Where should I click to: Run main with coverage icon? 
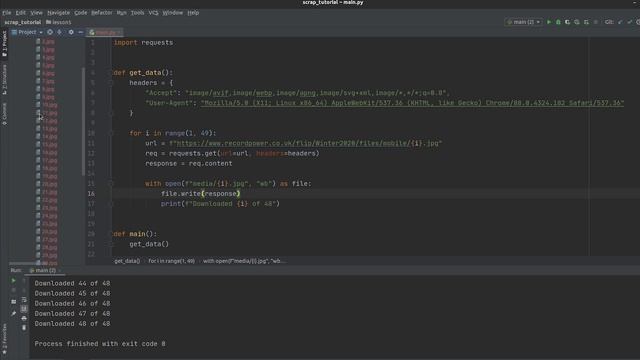567,22
